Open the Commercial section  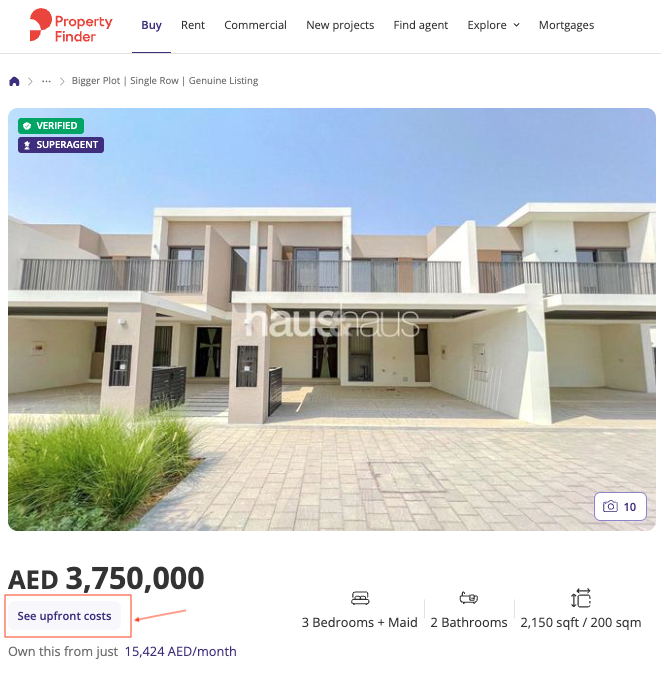click(x=255, y=25)
